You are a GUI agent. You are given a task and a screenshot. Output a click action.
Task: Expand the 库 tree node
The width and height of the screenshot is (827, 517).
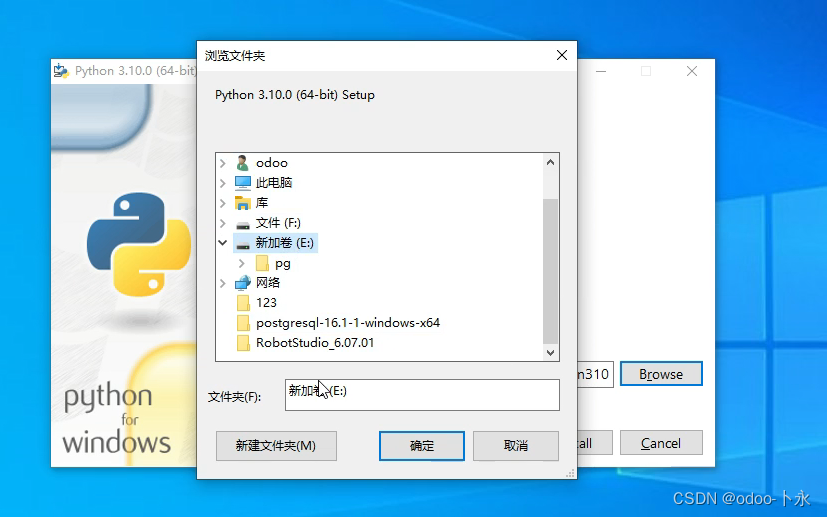click(223, 203)
